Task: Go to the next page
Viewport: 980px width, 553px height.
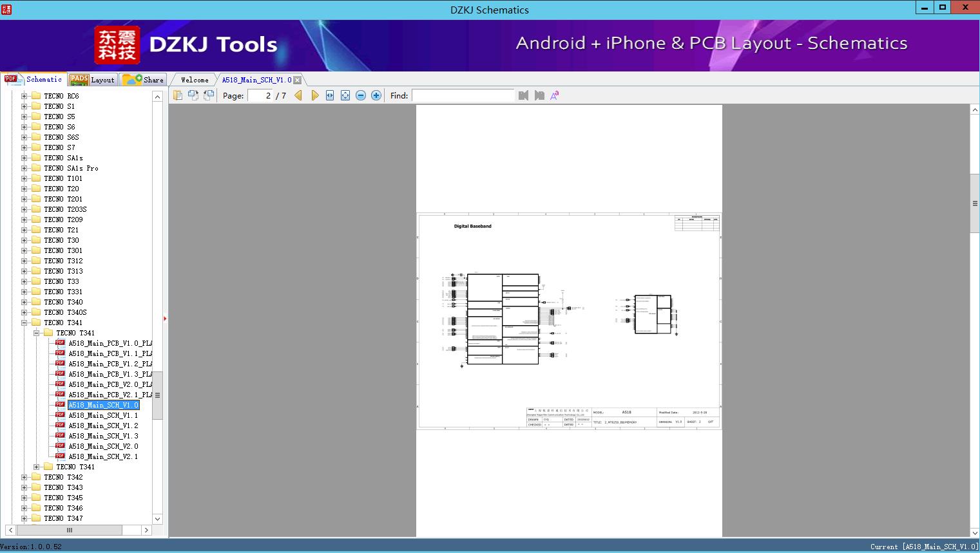Action: pyautogui.click(x=314, y=95)
